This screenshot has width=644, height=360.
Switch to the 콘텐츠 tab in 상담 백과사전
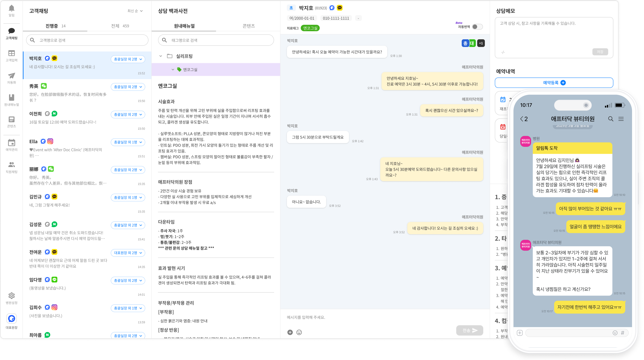250,26
